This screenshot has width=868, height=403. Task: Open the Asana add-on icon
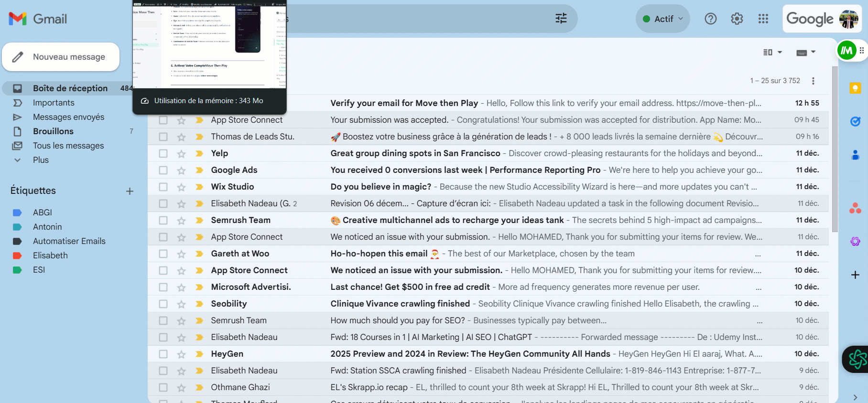point(855,208)
